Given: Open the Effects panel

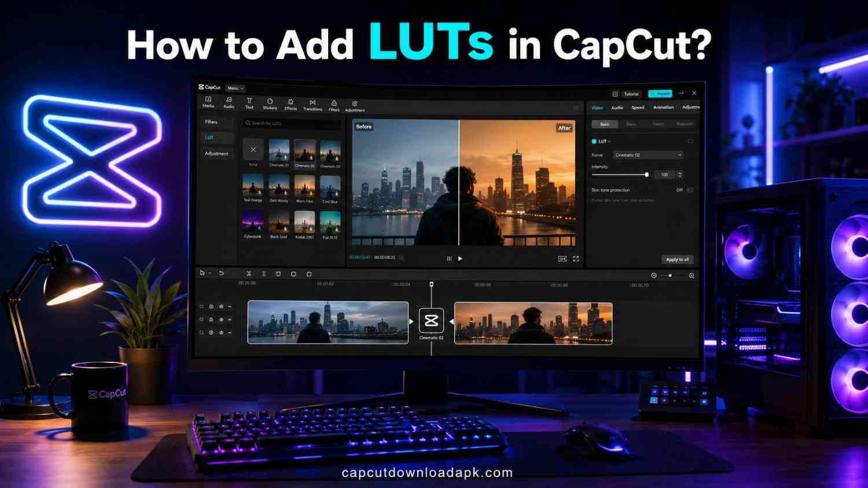Looking at the screenshot, I should (x=290, y=105).
